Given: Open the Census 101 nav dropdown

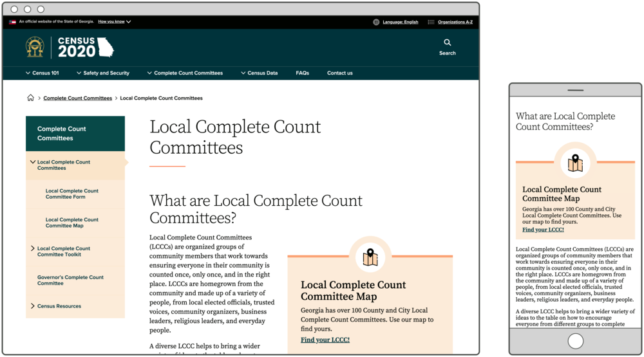Looking at the screenshot, I should (x=43, y=73).
